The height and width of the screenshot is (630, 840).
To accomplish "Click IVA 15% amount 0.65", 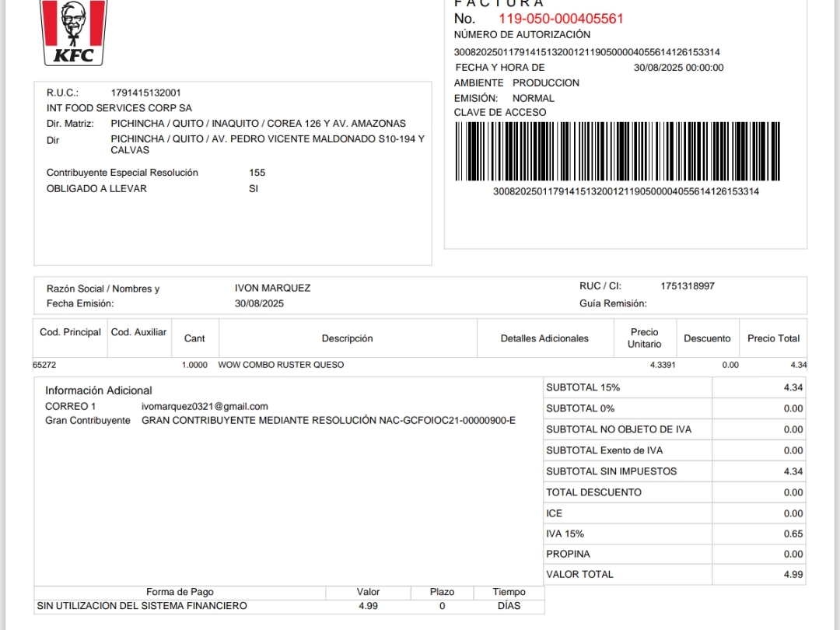I will coord(793,534).
